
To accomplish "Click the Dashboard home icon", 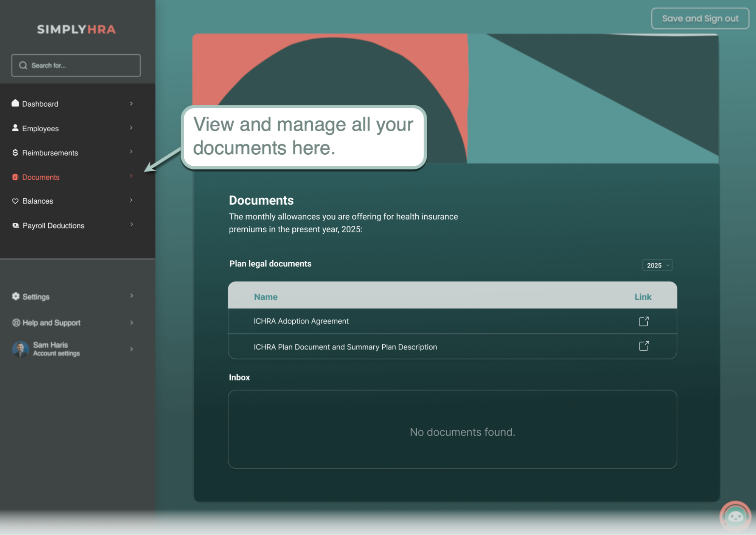I will point(15,103).
